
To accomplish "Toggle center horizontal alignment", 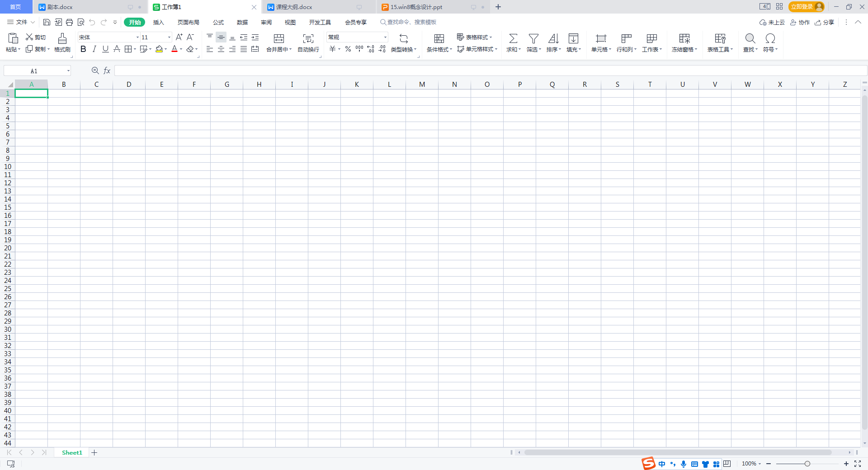I will click(221, 49).
